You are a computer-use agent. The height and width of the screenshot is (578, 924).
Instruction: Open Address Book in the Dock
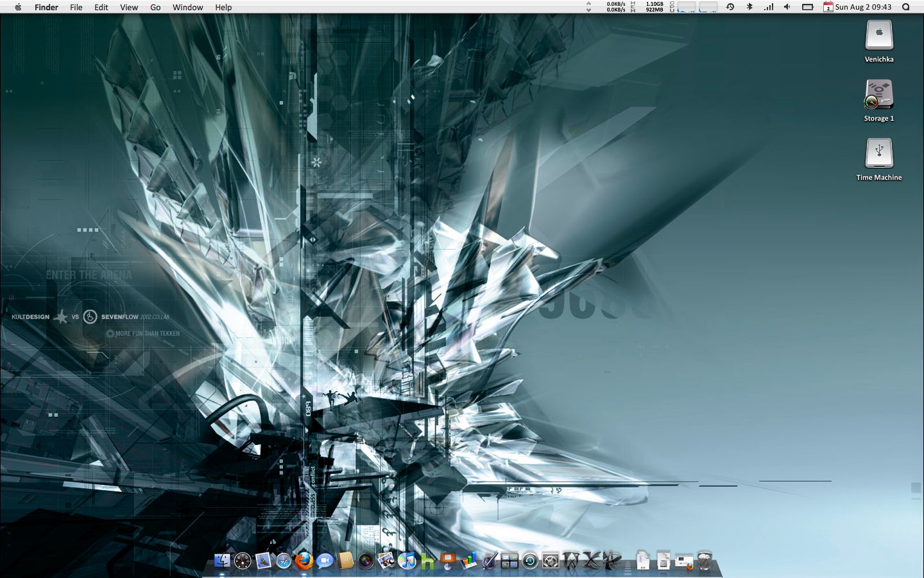click(345, 561)
